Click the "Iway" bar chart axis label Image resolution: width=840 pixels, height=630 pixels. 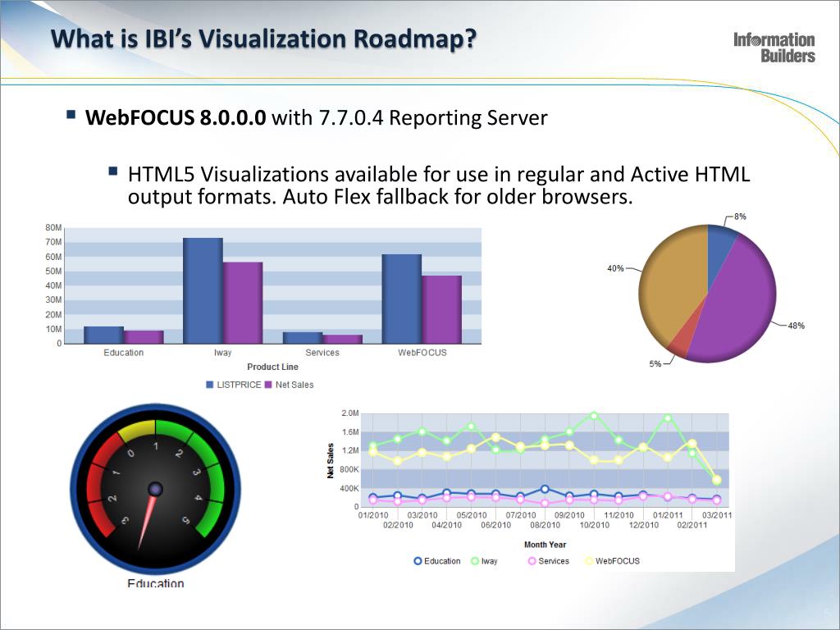click(x=223, y=353)
